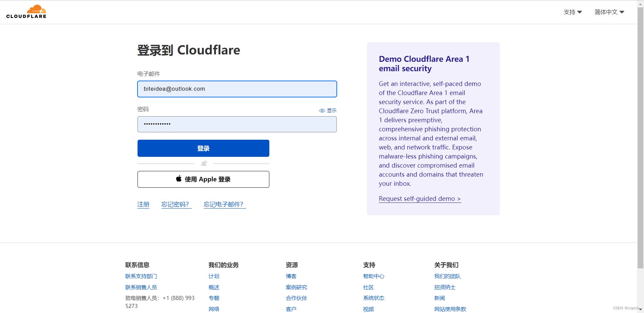The width and height of the screenshot is (644, 313).
Task: Click the page vertical scrollbar
Action: 641,138
